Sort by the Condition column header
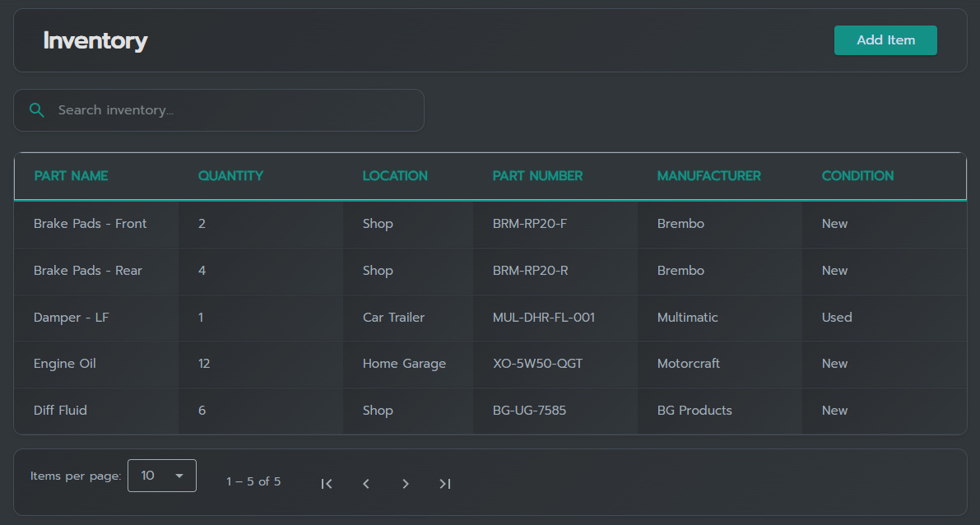This screenshot has width=980, height=525. pos(857,176)
